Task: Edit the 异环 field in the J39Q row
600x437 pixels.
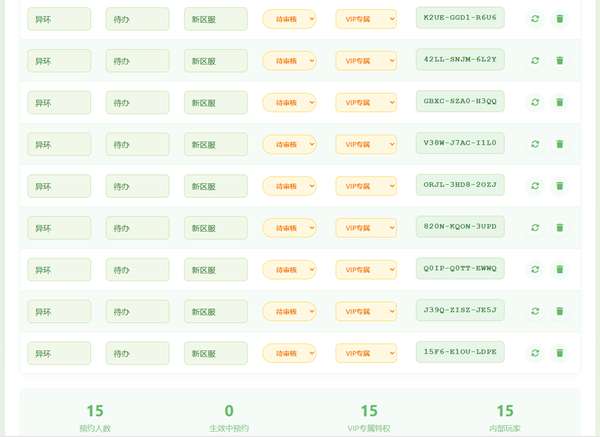Action: (59, 311)
